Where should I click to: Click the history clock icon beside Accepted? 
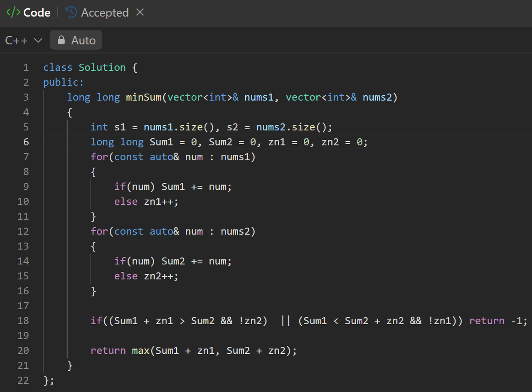(71, 12)
